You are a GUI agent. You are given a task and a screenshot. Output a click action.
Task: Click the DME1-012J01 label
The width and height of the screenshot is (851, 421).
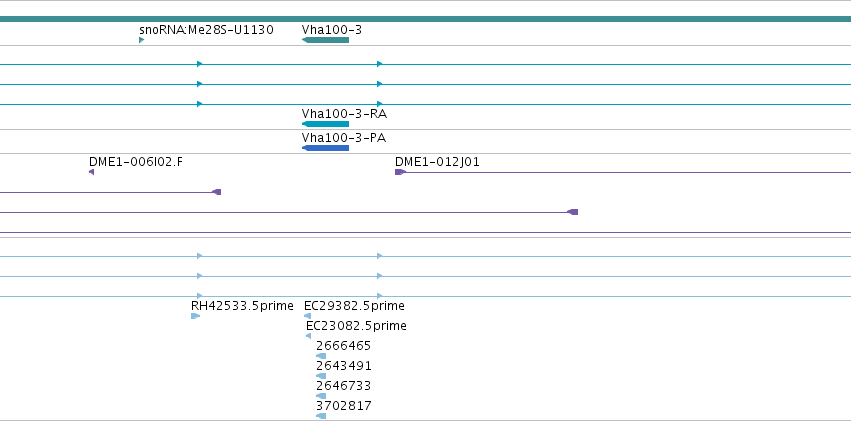(437, 162)
